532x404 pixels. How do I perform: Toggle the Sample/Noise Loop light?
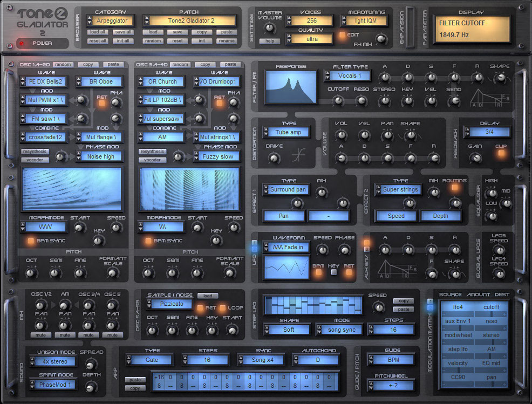coord(223,307)
